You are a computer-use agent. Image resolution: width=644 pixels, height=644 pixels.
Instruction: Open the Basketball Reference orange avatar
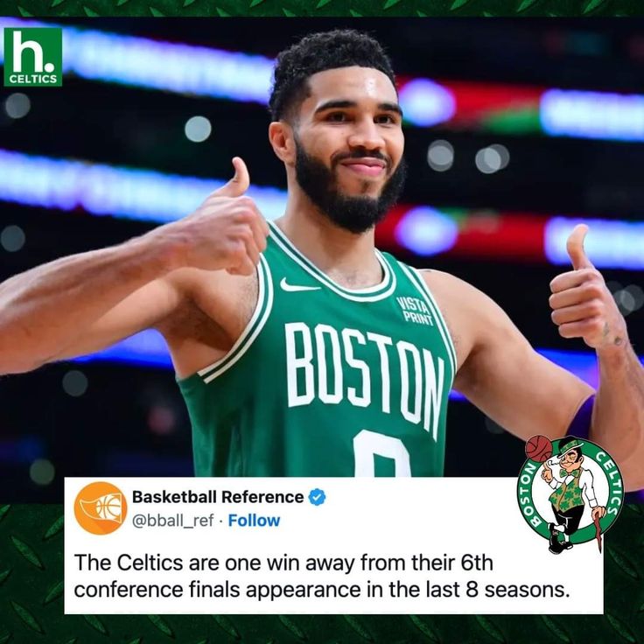click(101, 508)
